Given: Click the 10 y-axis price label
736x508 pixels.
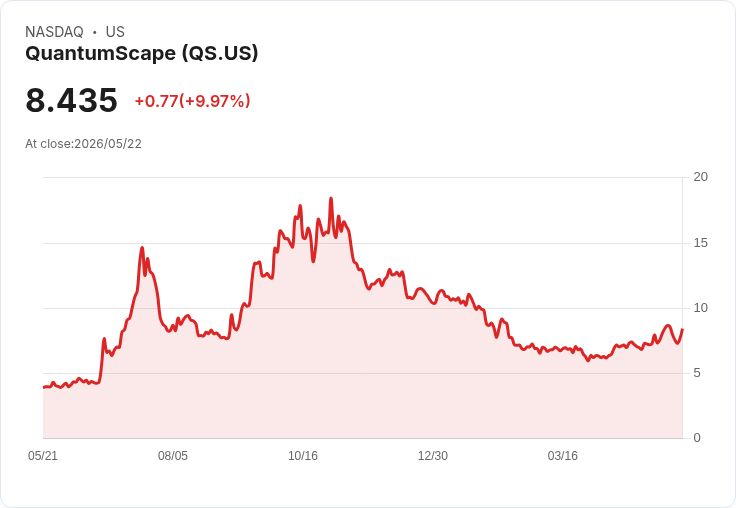Looking at the screenshot, I should [x=701, y=308].
